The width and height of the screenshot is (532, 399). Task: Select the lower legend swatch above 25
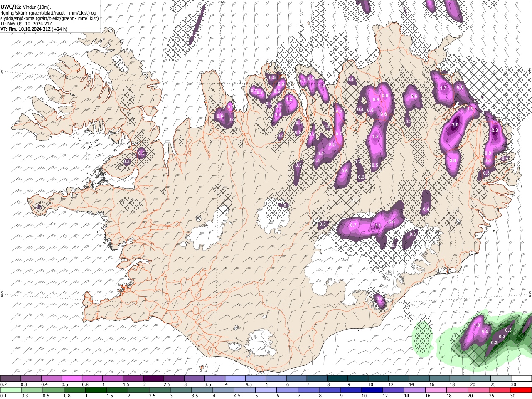[500, 390]
